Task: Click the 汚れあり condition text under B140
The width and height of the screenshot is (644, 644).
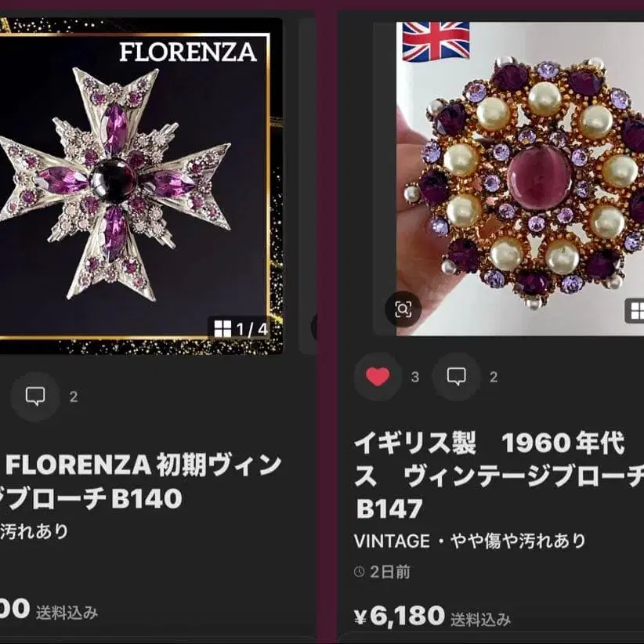Action: [x=34, y=531]
